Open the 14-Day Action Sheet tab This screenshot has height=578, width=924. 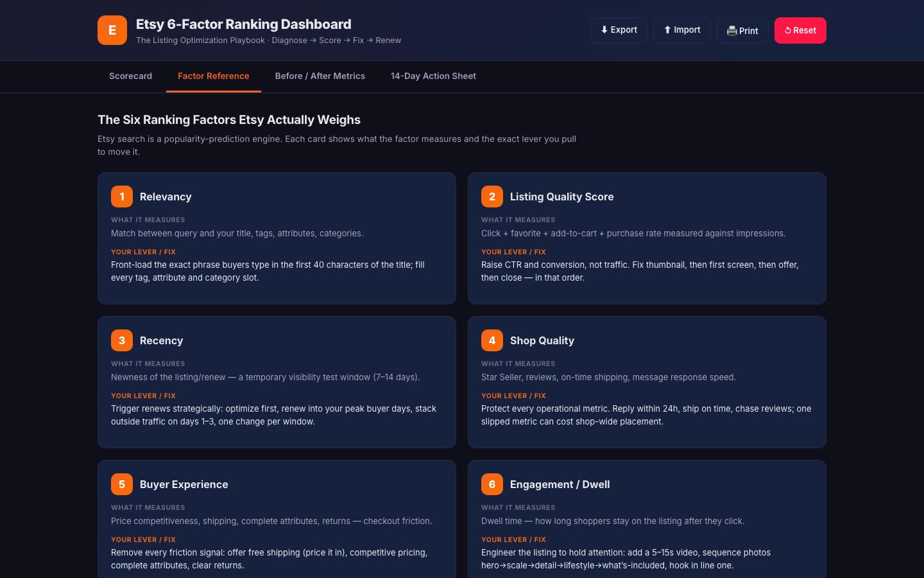[x=433, y=76]
